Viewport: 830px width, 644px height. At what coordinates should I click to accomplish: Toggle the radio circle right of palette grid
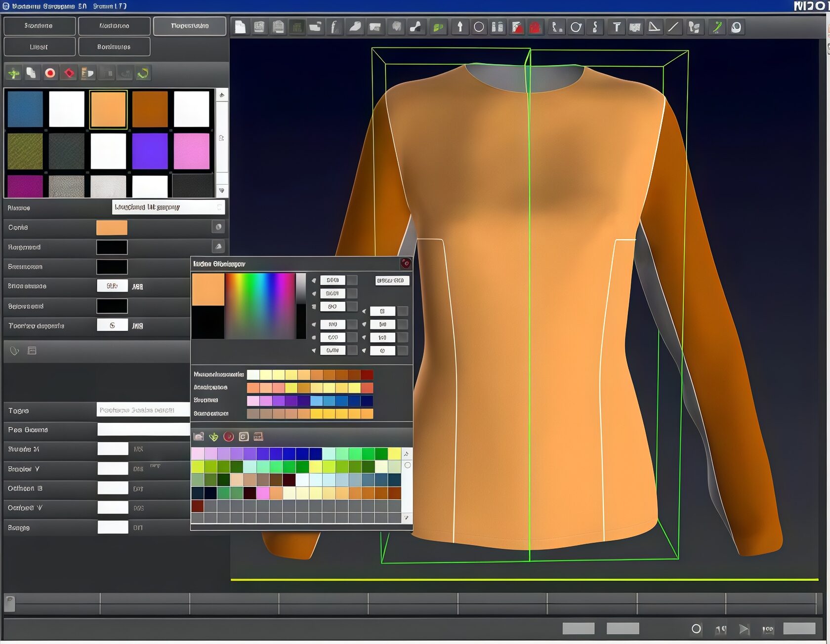(x=408, y=465)
